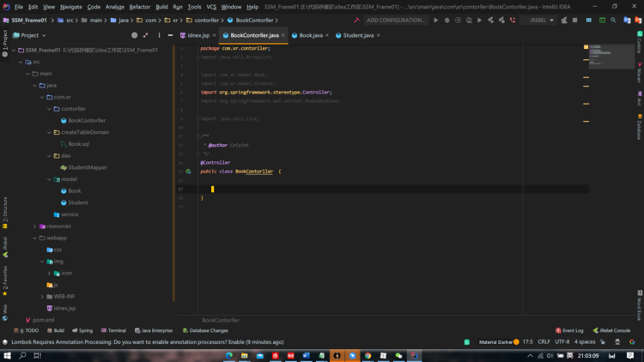Open the Ant side tool window
The height and width of the screenshot is (362, 644).
pos(640,99)
